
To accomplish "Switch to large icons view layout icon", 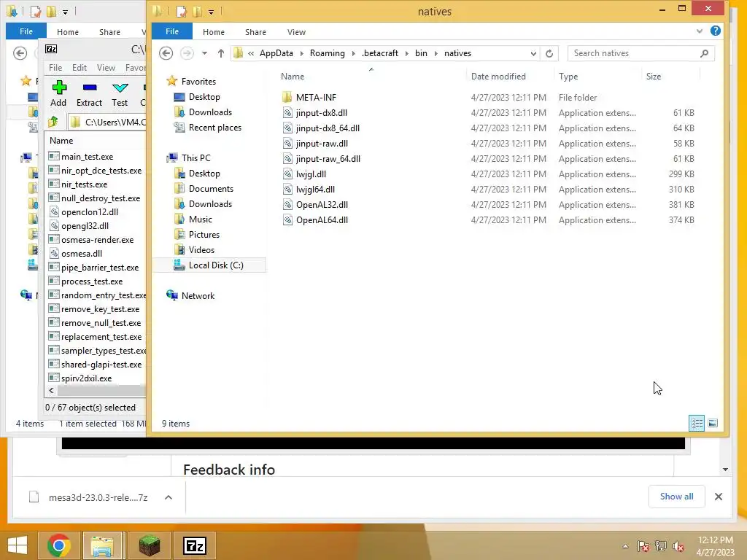I will (713, 423).
